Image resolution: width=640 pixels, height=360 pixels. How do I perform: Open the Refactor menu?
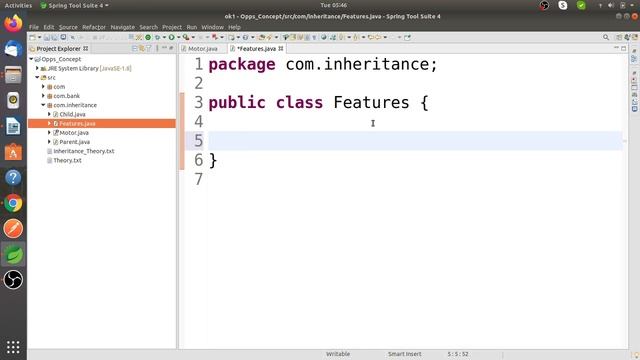click(x=94, y=27)
